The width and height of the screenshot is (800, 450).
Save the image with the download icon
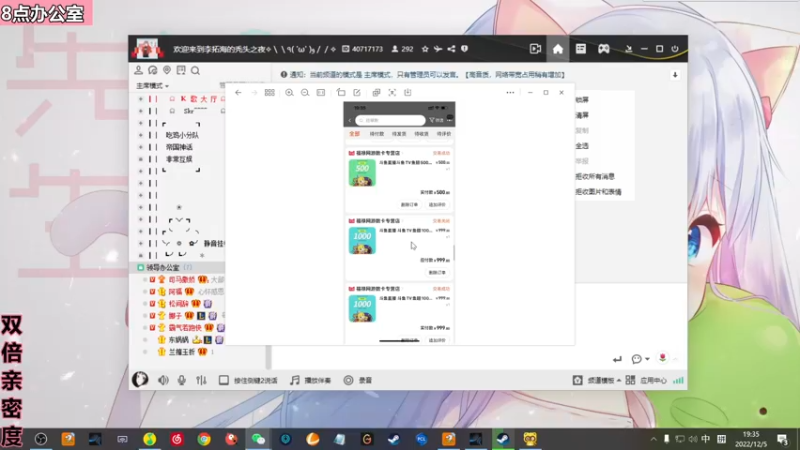click(408, 93)
